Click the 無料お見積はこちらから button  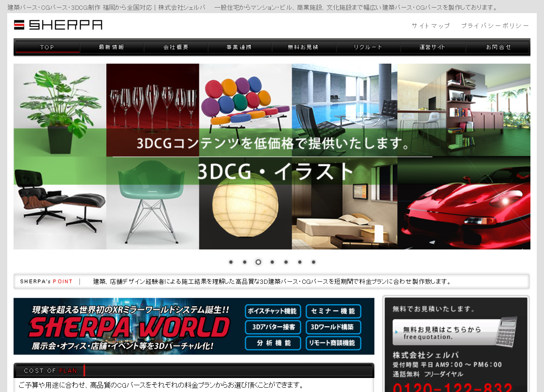coord(455,332)
